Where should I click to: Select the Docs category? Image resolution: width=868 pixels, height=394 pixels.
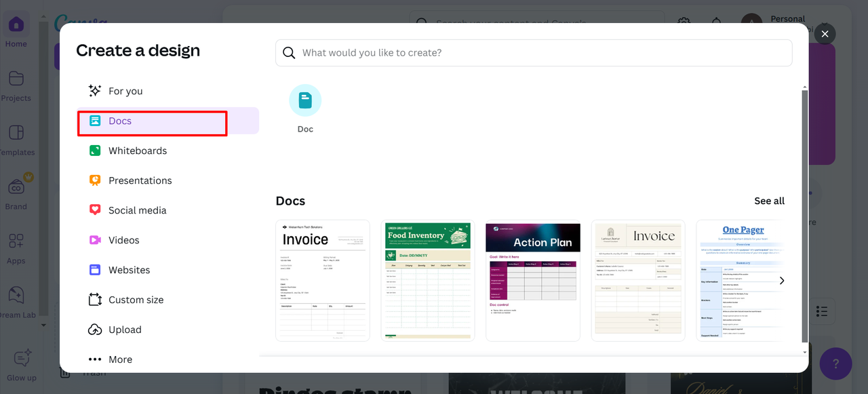pos(168,121)
